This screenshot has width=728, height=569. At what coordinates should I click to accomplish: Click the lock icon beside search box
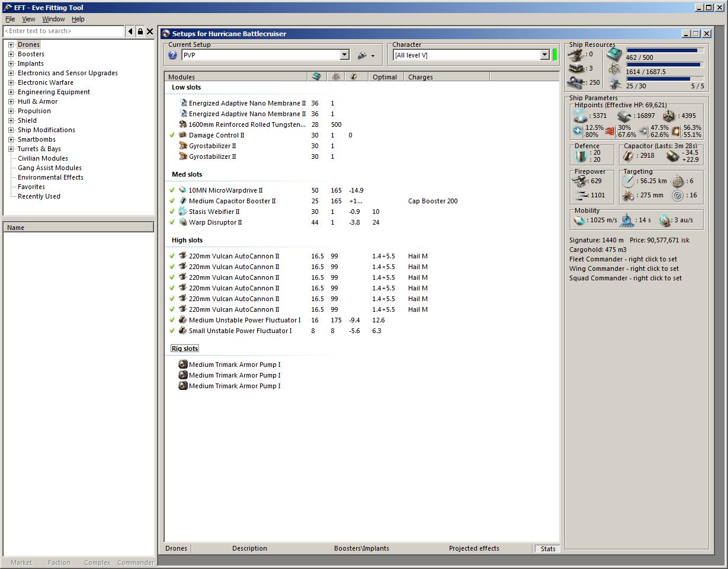pyautogui.click(x=140, y=31)
